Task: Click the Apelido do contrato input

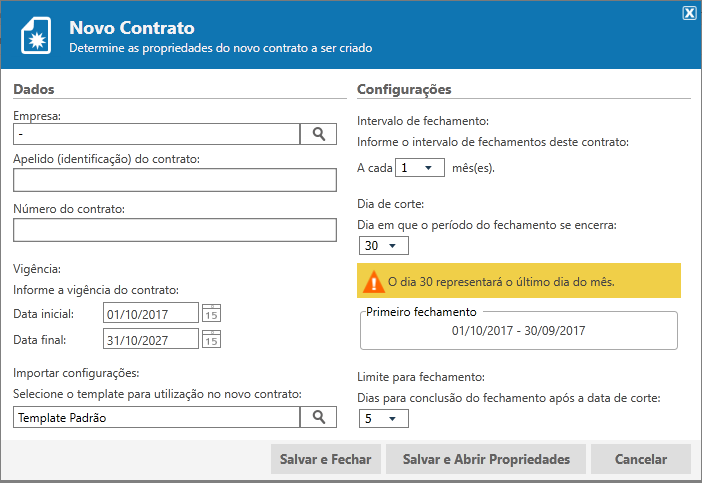Action: [175, 180]
